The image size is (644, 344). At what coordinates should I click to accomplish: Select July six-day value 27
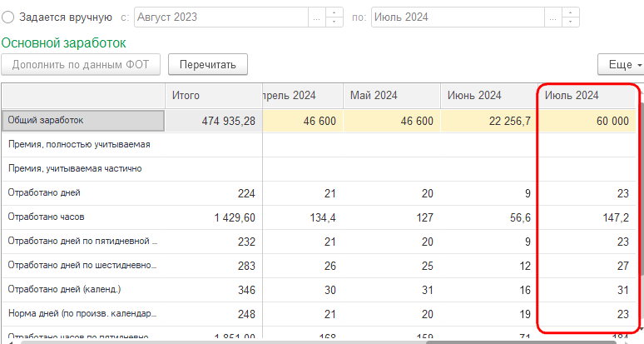point(587,266)
